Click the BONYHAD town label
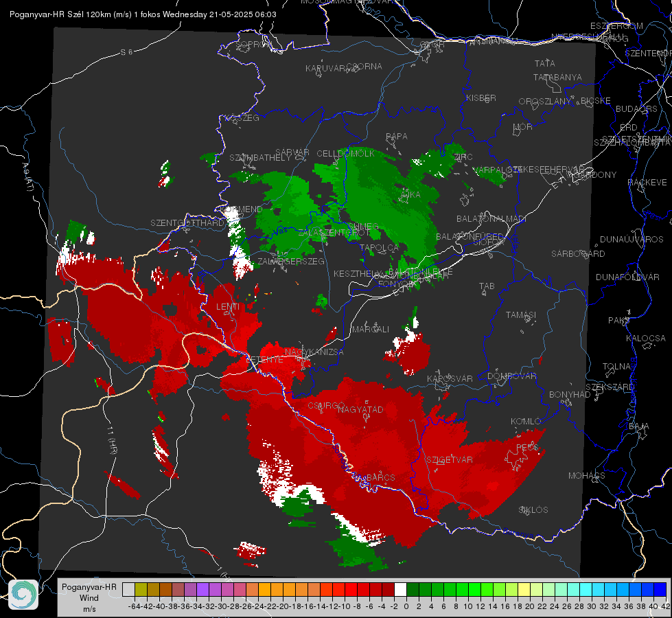The height and width of the screenshot is (618, 672). pyautogui.click(x=570, y=395)
